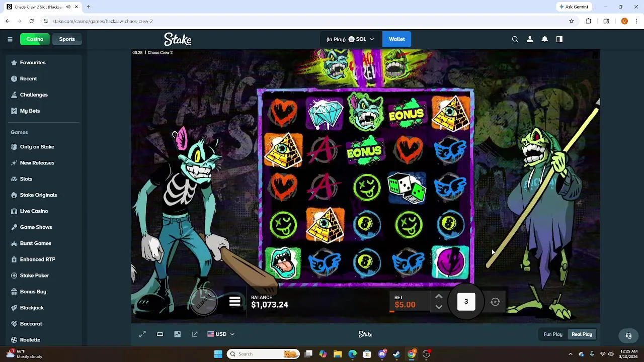Open Microsoft Edge from taskbar
Image resolution: width=644 pixels, height=362 pixels.
click(352, 354)
